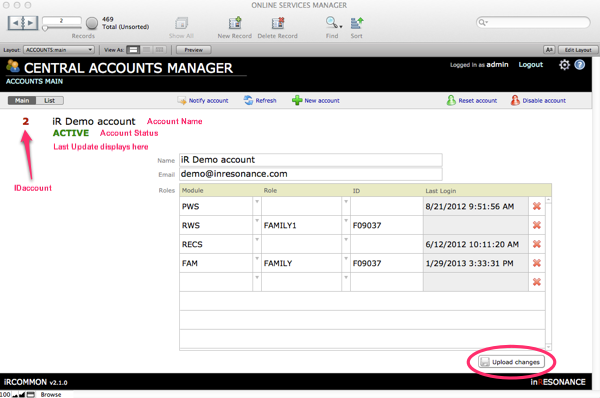Switch to table view mode
Screen dimensions: 600x398
tap(160, 50)
